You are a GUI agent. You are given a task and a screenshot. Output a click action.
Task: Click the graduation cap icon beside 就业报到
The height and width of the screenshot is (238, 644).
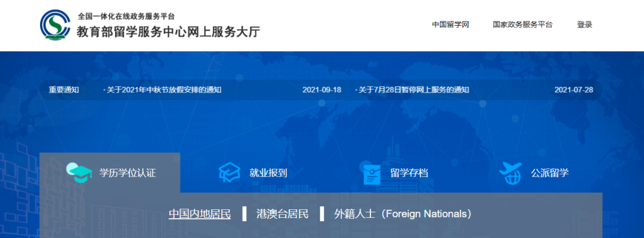click(x=230, y=172)
